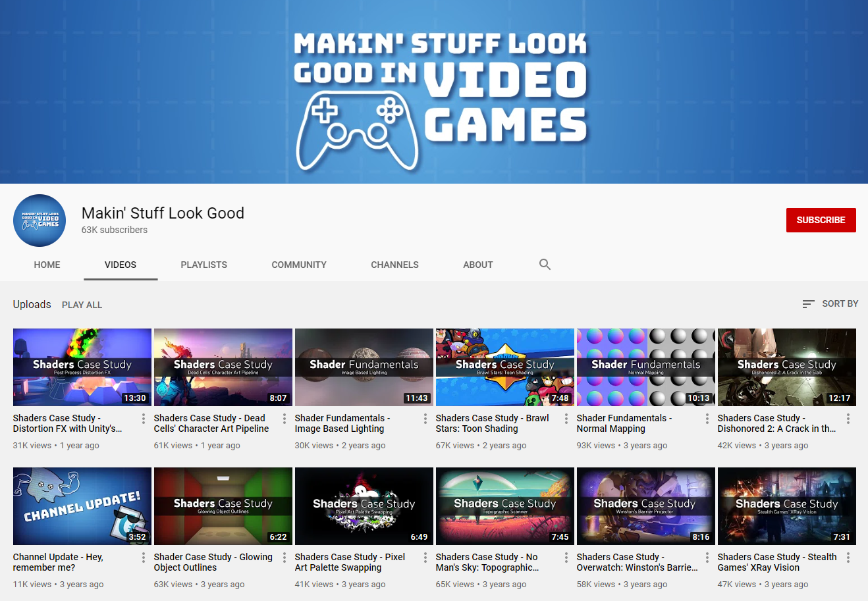Open title Dishonored 2: A Crack in th...

click(x=777, y=423)
